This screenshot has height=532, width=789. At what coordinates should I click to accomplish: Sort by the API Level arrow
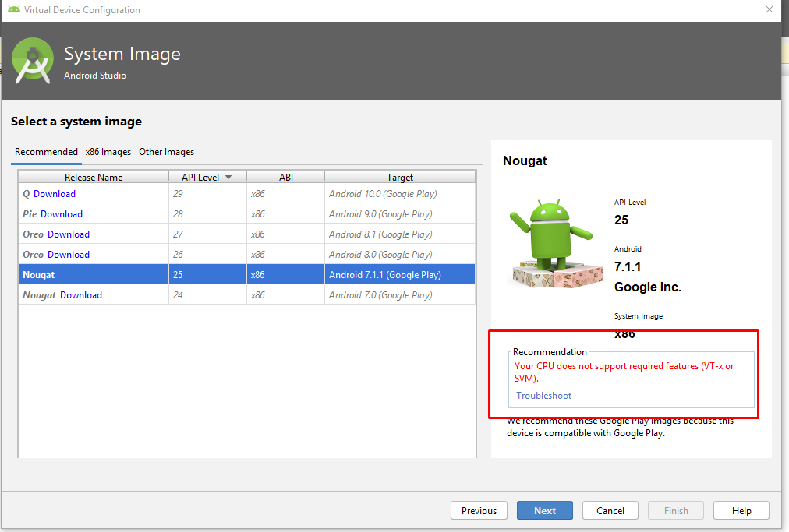pyautogui.click(x=228, y=178)
